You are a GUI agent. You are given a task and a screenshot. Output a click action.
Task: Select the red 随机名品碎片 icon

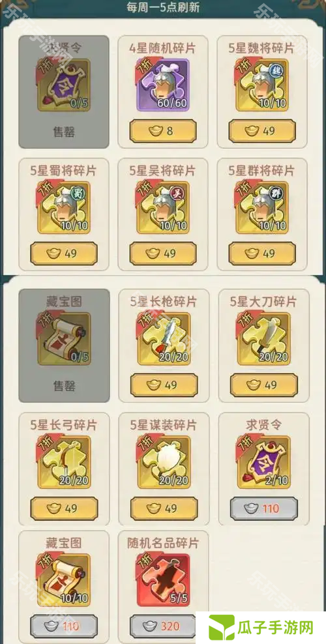tap(164, 580)
